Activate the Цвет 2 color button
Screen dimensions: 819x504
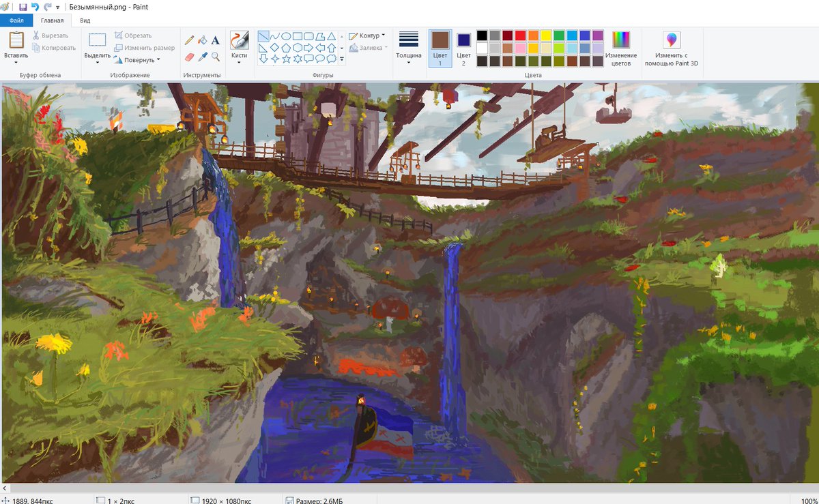pos(463,48)
